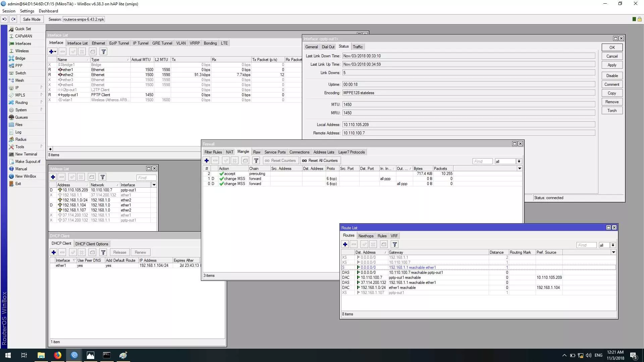Click Torch in the pptp-out1 dialog
Viewport: 644px width, 362px height.
[x=612, y=111]
